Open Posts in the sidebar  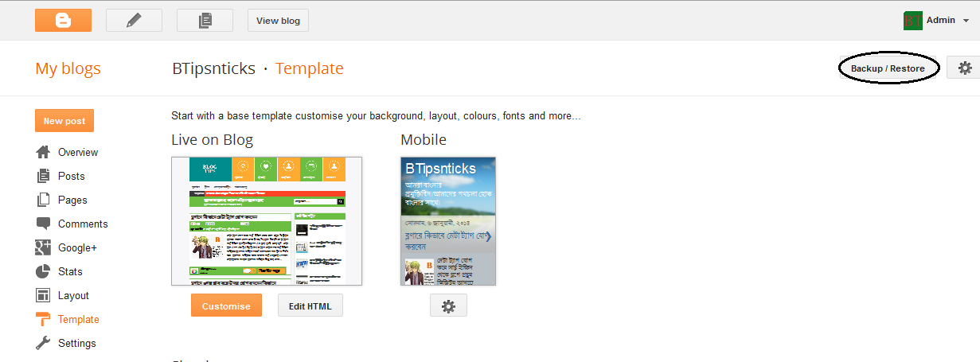pos(71,176)
